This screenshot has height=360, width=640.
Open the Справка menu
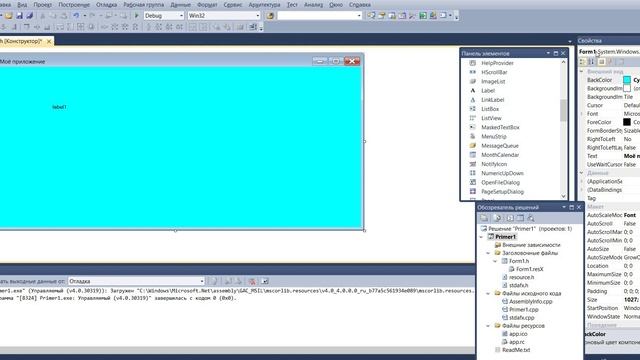pos(360,4)
